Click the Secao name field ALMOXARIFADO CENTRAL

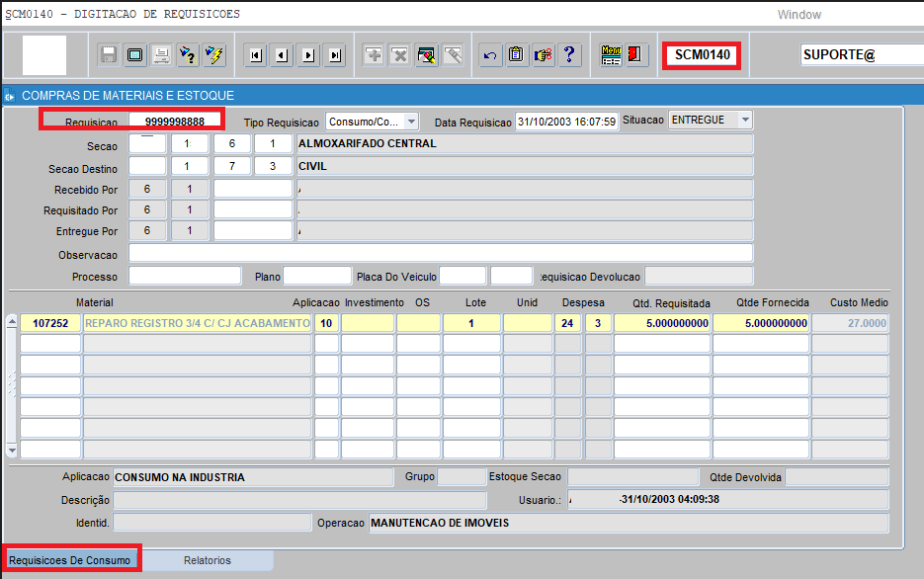click(x=525, y=143)
